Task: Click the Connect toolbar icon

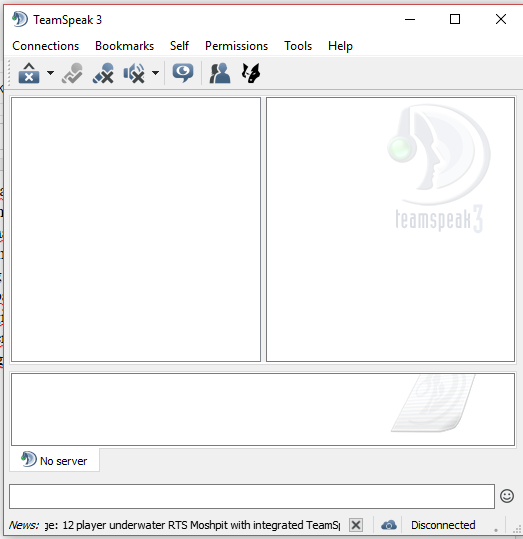Action: 29,73
